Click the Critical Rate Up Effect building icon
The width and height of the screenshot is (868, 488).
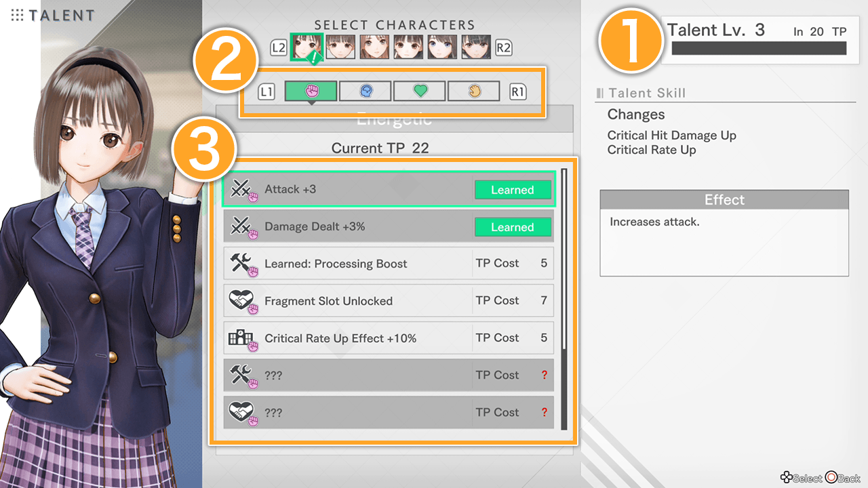(x=241, y=338)
